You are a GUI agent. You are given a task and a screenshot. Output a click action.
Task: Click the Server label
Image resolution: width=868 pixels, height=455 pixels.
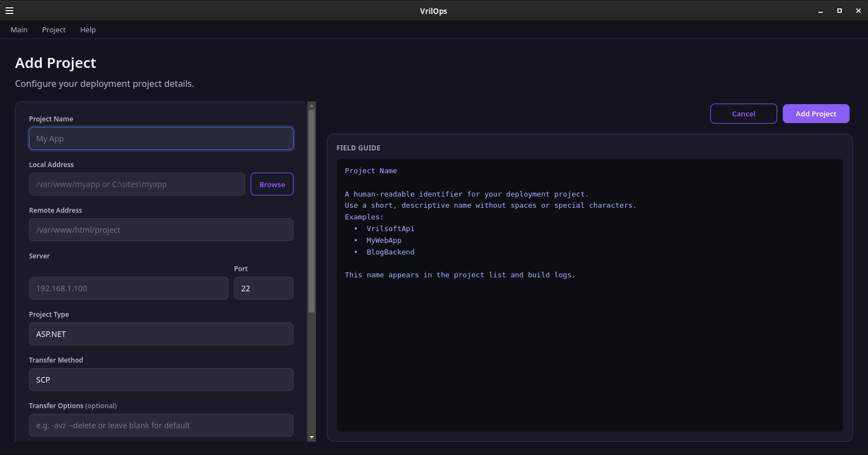click(x=40, y=256)
